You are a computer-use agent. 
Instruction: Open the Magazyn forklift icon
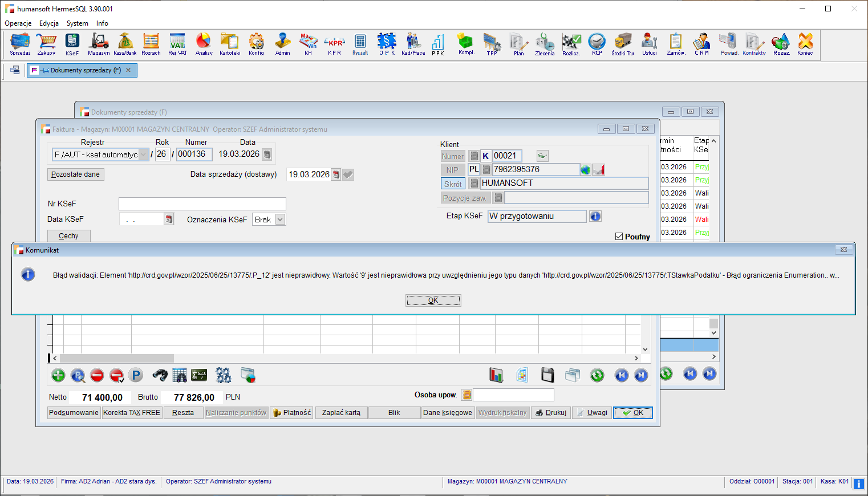pyautogui.click(x=99, y=44)
